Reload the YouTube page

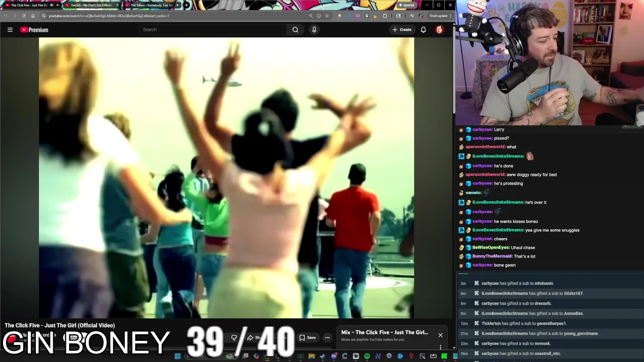coord(24,16)
